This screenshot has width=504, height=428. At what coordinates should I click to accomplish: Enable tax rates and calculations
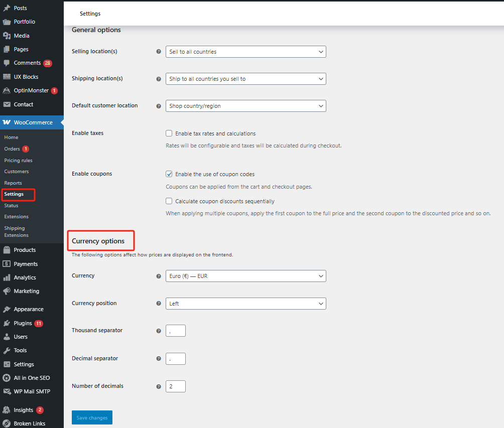(x=169, y=133)
